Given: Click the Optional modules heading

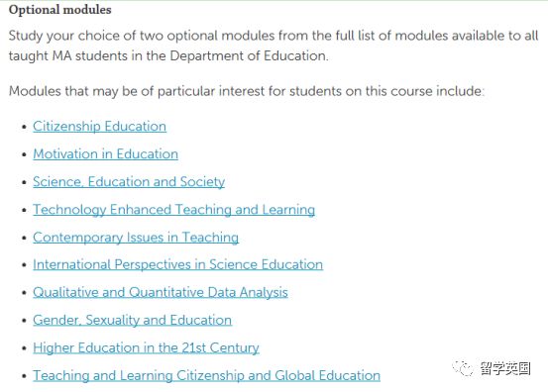Looking at the screenshot, I should [60, 10].
